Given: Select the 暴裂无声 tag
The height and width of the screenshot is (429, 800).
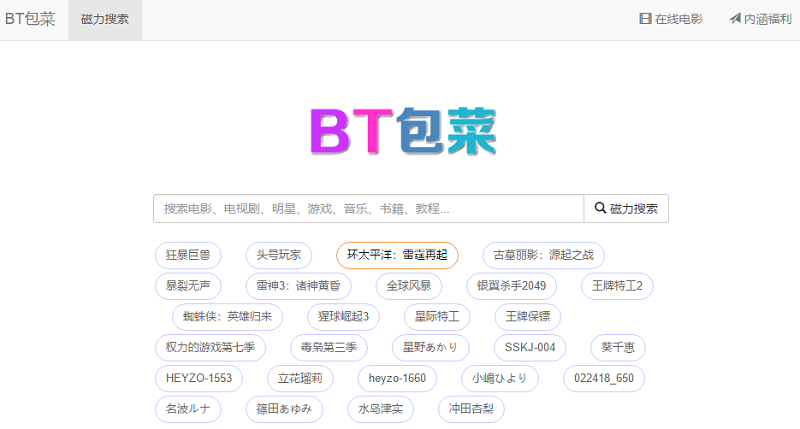Looking at the screenshot, I should 188,286.
